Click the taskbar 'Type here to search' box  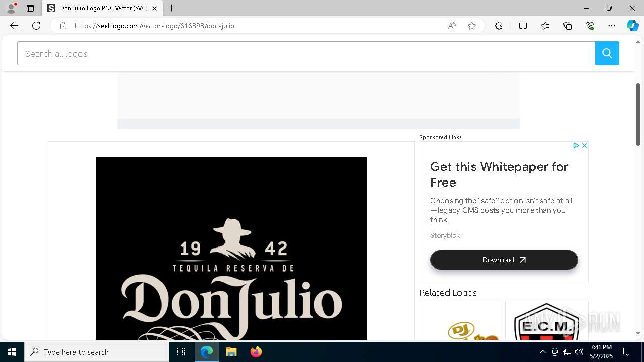point(97,352)
